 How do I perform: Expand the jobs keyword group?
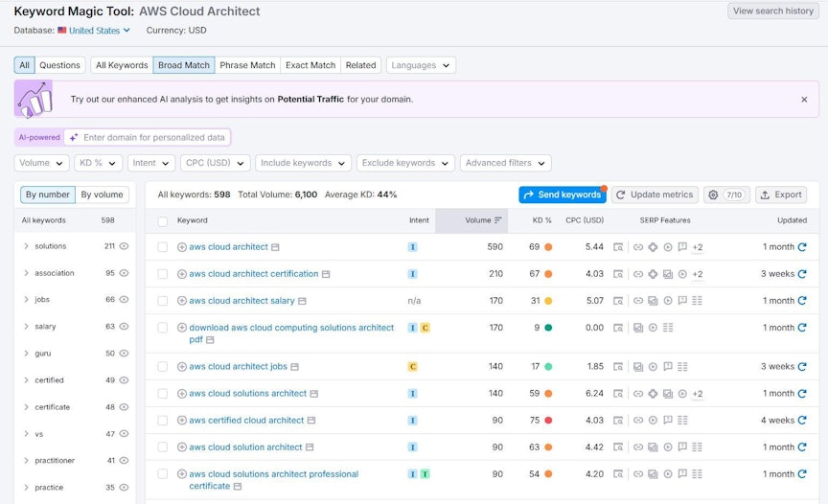pos(26,300)
